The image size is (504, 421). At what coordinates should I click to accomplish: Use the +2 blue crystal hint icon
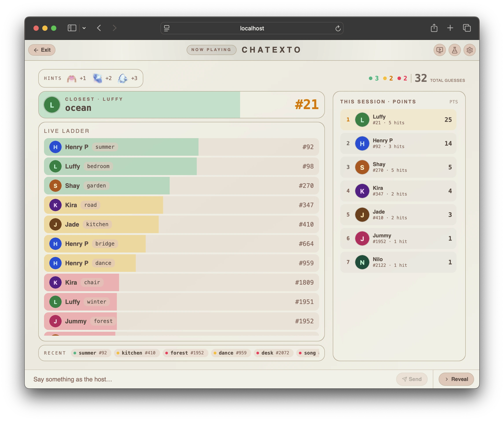tap(97, 78)
